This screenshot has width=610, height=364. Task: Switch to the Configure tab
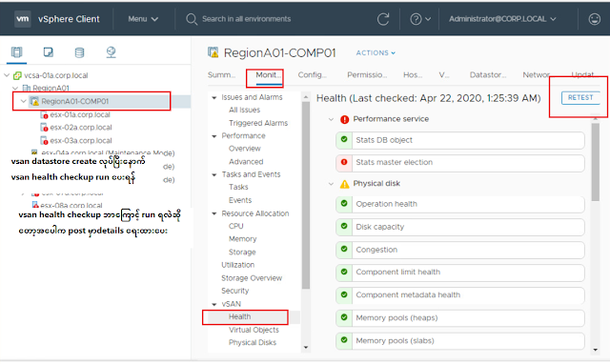coord(312,74)
